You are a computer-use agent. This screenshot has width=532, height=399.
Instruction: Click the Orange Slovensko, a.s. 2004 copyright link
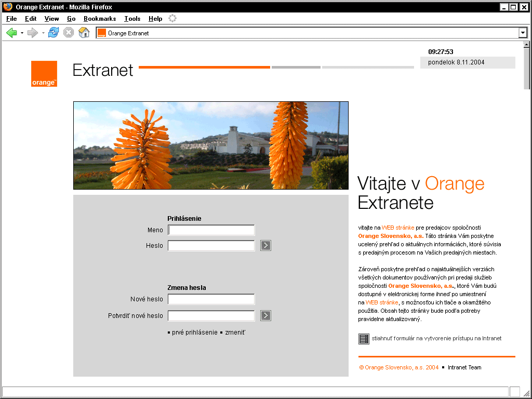[x=398, y=367]
